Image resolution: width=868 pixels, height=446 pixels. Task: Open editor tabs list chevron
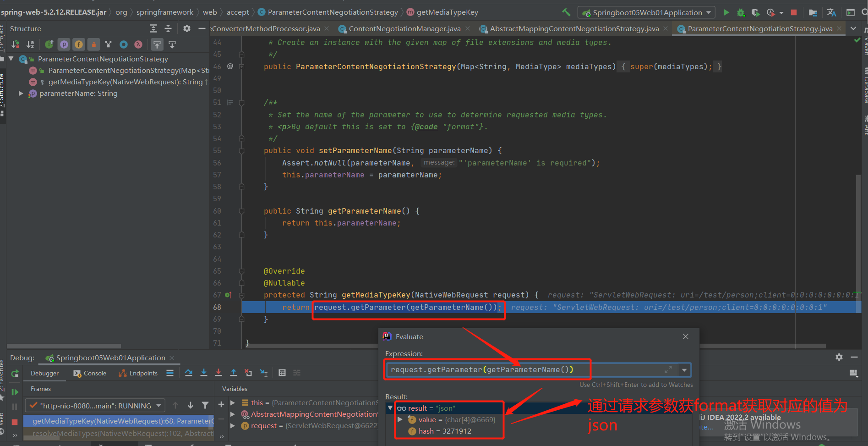(x=853, y=28)
